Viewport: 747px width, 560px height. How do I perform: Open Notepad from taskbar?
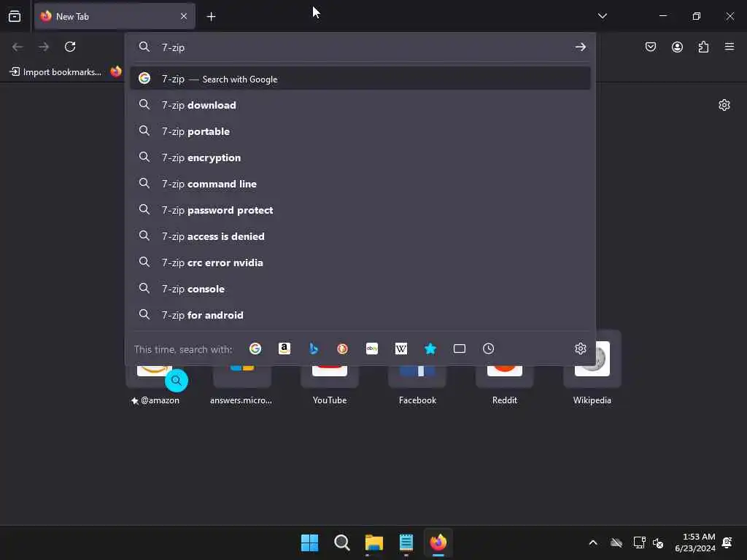click(x=406, y=542)
